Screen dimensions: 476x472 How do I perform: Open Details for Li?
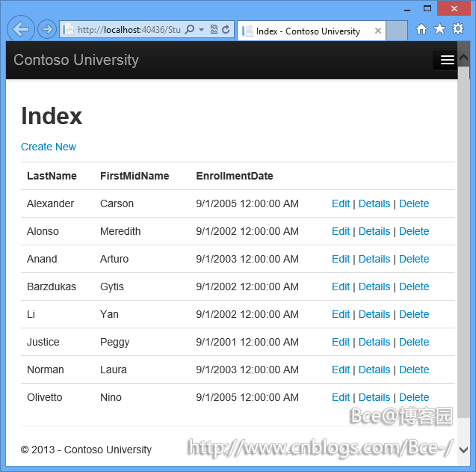(x=374, y=314)
